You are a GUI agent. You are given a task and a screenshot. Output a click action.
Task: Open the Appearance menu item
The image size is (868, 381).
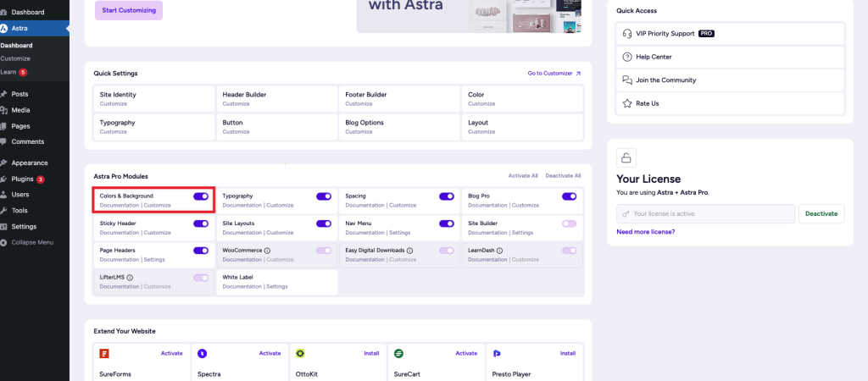click(30, 163)
